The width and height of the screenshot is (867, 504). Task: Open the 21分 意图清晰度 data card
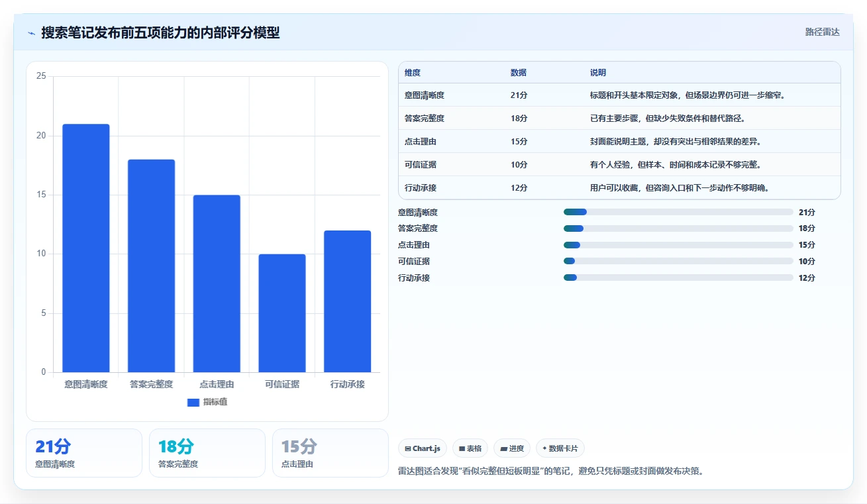(84, 453)
